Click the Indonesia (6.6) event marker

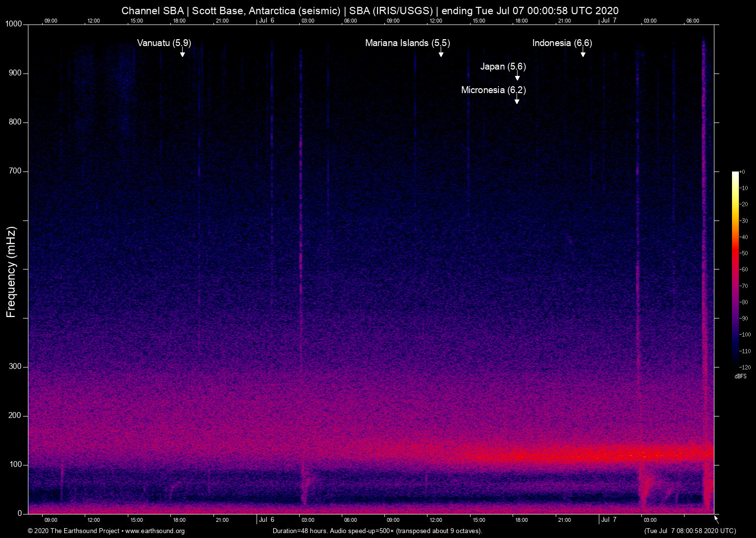(x=583, y=53)
